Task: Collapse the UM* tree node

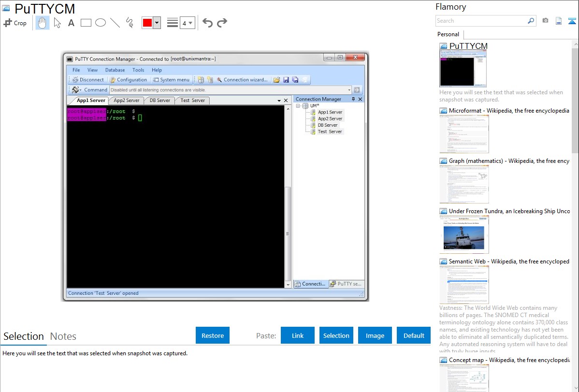Action: pyautogui.click(x=298, y=106)
